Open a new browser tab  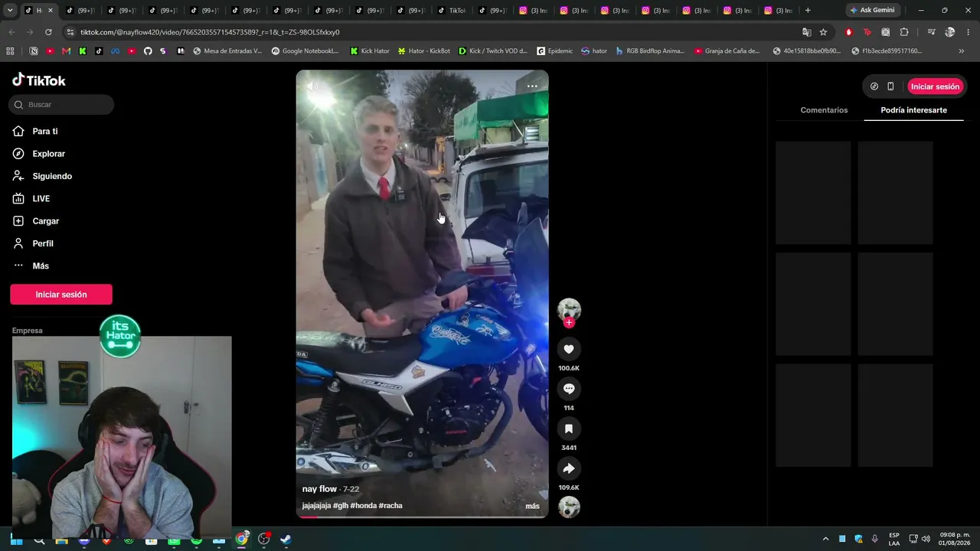tap(808, 10)
